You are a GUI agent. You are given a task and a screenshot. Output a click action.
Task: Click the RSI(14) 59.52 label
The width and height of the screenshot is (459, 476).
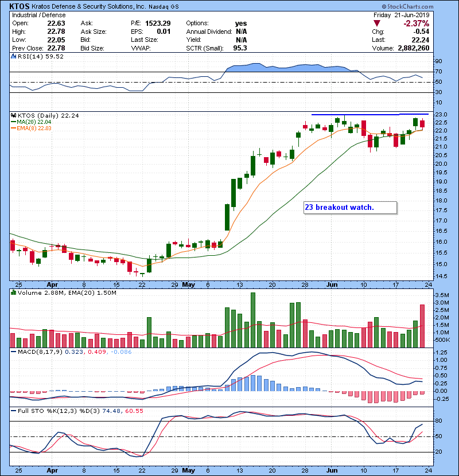pos(41,56)
